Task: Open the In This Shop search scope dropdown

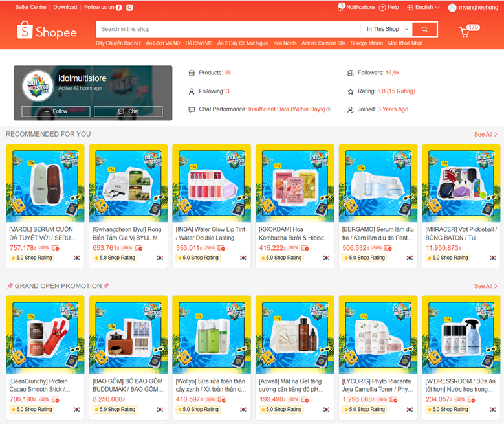Action: [388, 29]
